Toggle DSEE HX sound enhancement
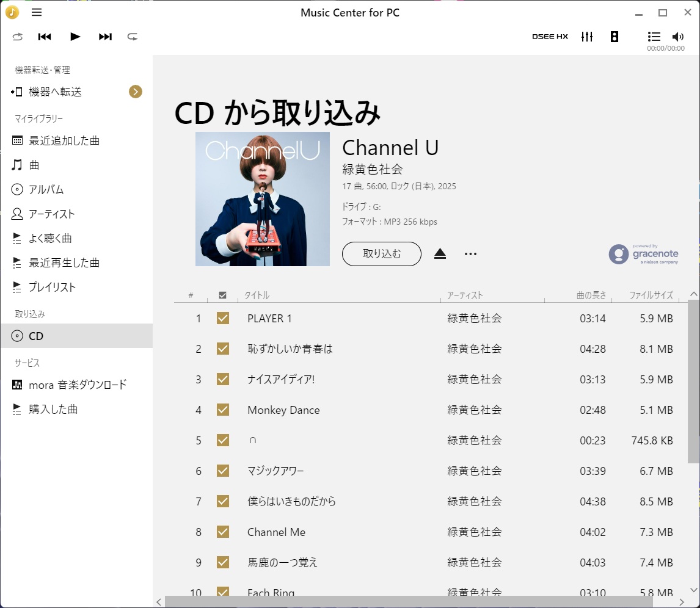 click(x=550, y=37)
